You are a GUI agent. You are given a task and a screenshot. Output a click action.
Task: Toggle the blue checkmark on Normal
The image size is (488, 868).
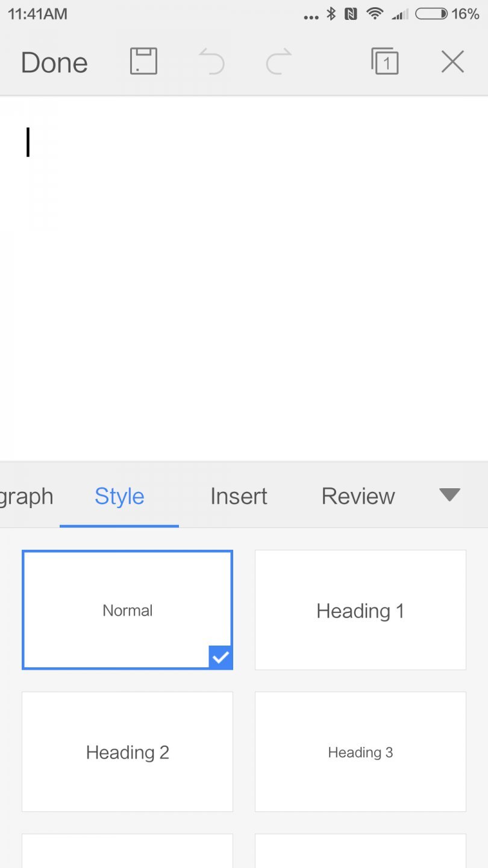coord(221,657)
